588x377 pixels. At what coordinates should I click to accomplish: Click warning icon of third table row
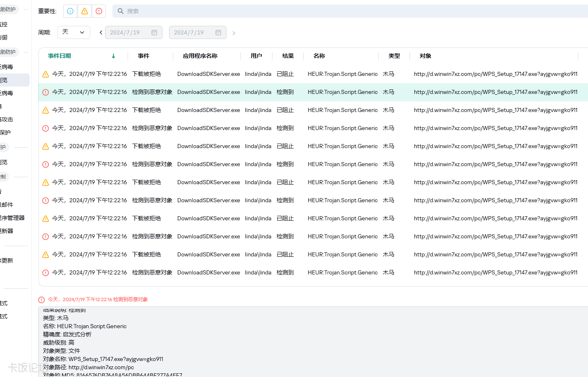[x=46, y=110]
